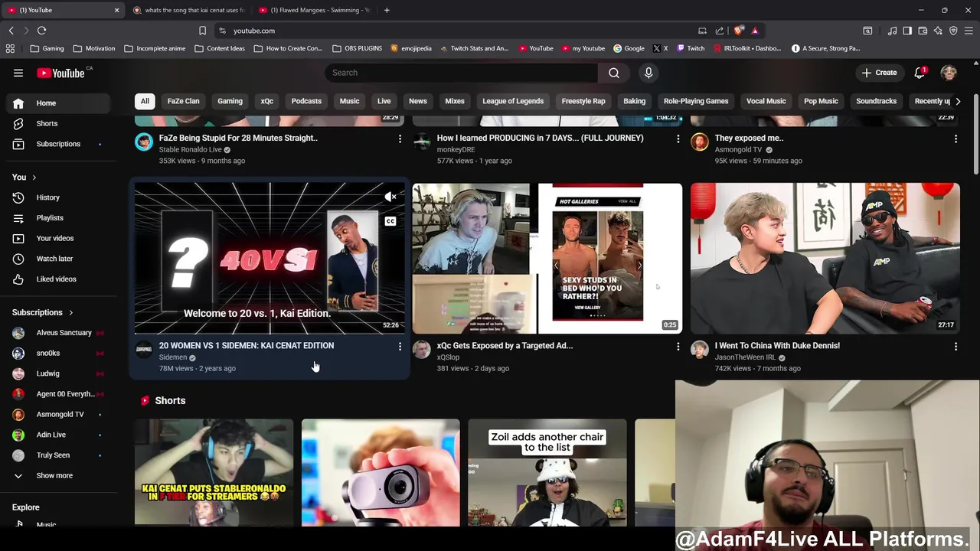
Task: Reload the page with browser refresh icon
Action: [x=41, y=31]
